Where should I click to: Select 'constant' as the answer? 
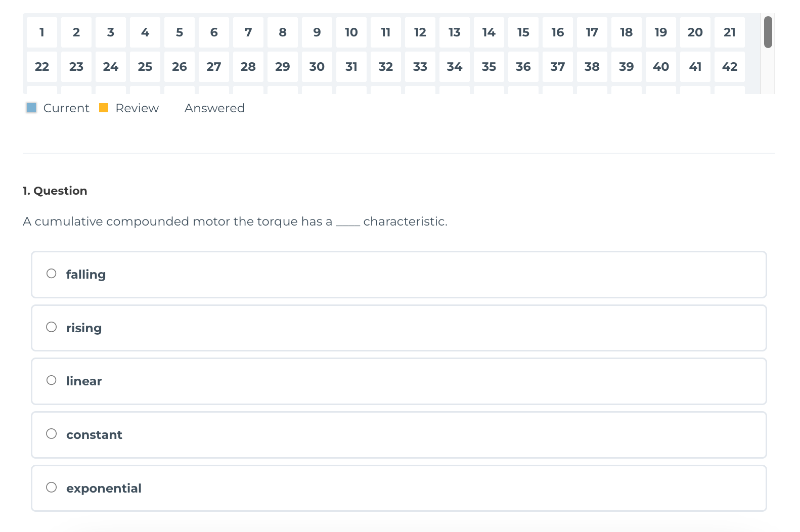52,434
